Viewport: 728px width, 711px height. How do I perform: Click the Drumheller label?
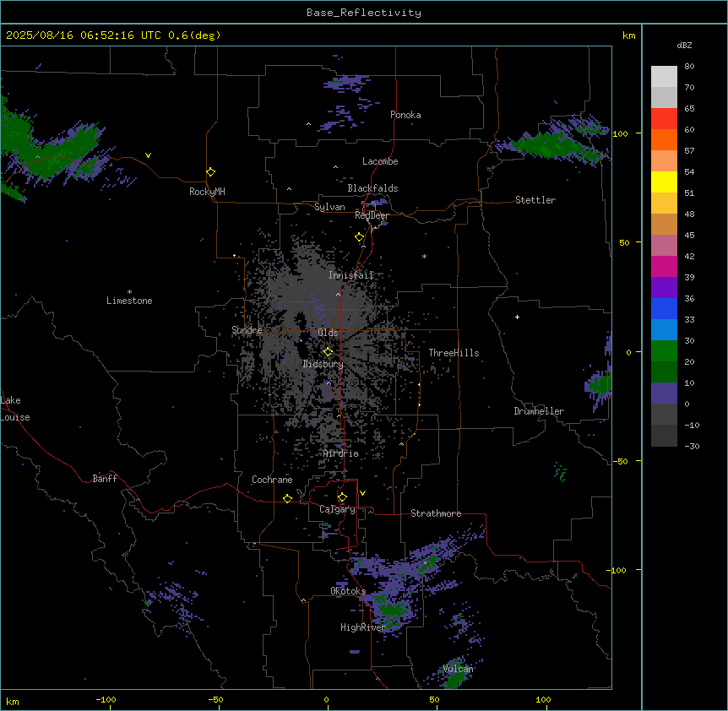(539, 411)
